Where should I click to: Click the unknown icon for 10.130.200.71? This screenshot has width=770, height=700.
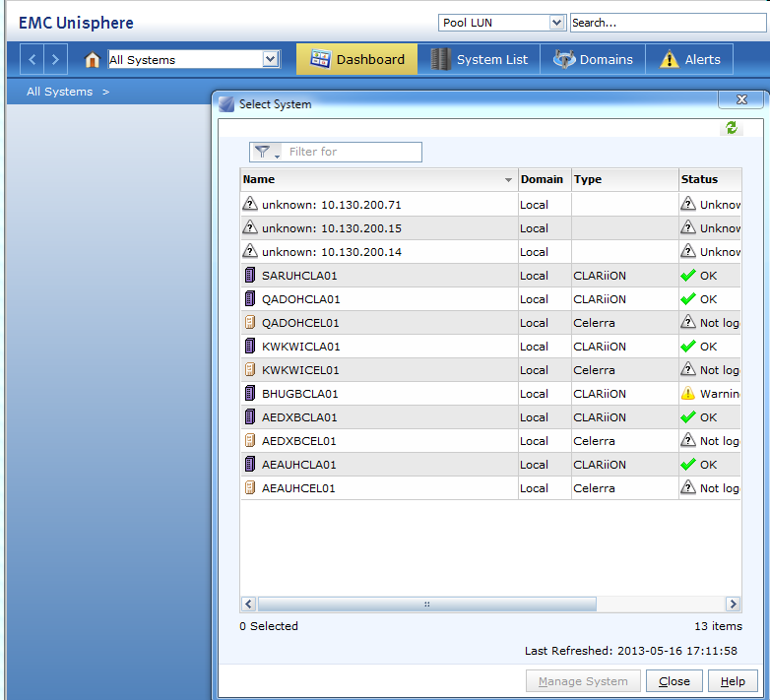[250, 203]
